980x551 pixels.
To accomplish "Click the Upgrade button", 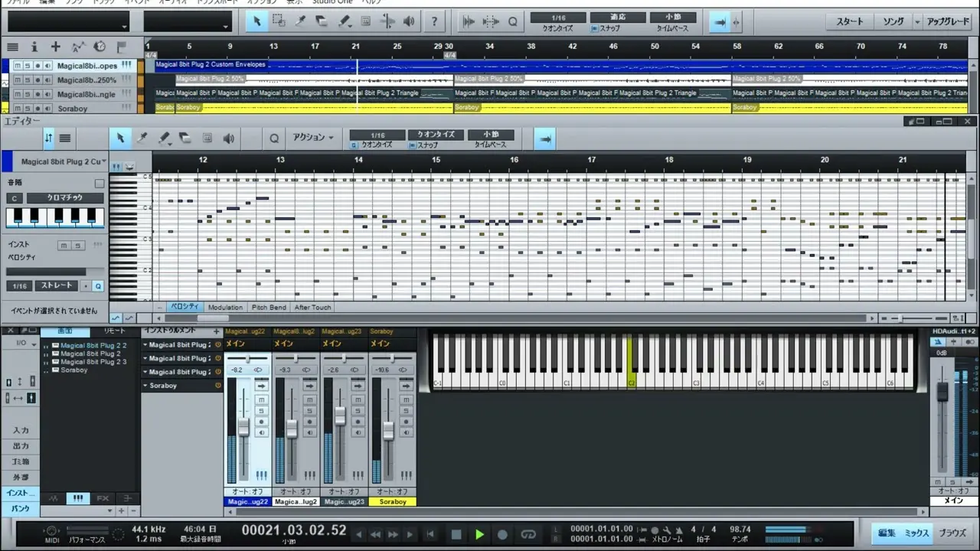I will pyautogui.click(x=947, y=21).
